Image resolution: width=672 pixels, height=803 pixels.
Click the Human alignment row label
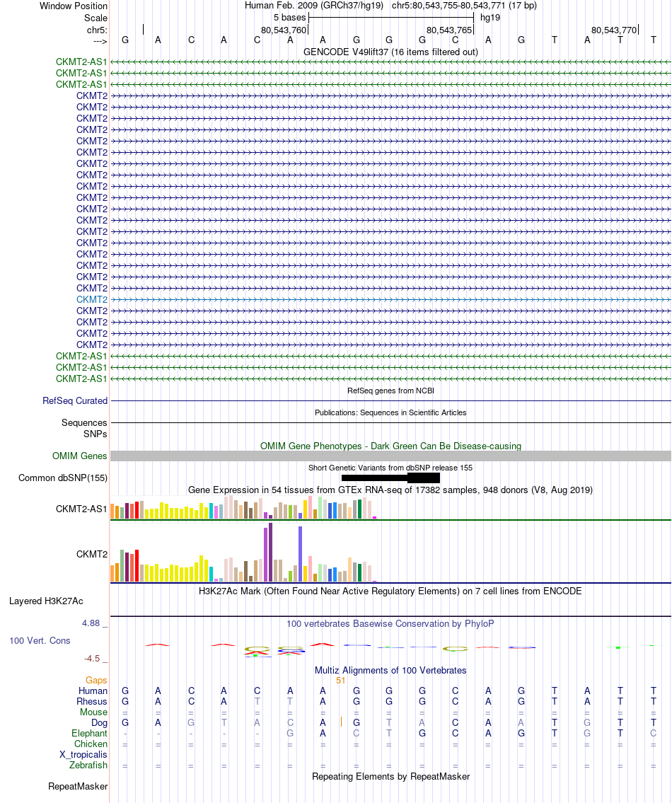pyautogui.click(x=93, y=691)
